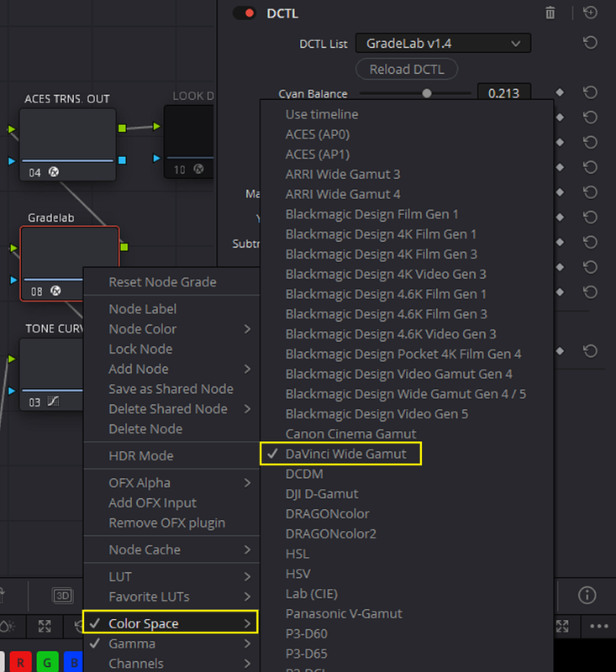
Task: Toggle the green G channel button
Action: click(47, 662)
